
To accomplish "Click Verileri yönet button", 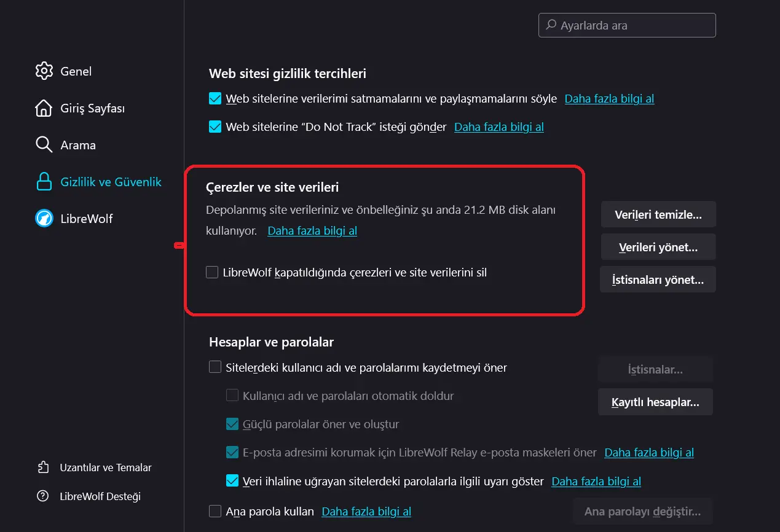I will pyautogui.click(x=658, y=247).
